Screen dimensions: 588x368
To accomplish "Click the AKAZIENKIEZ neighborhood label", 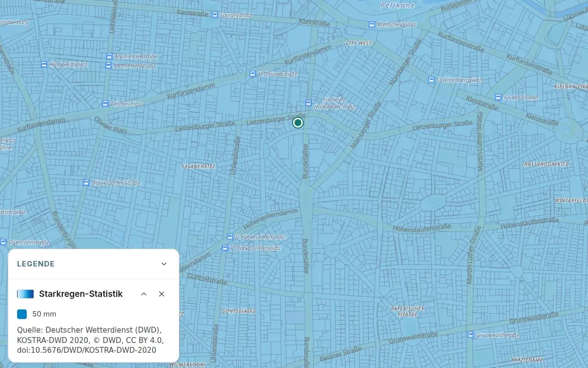I will [528, 360].
